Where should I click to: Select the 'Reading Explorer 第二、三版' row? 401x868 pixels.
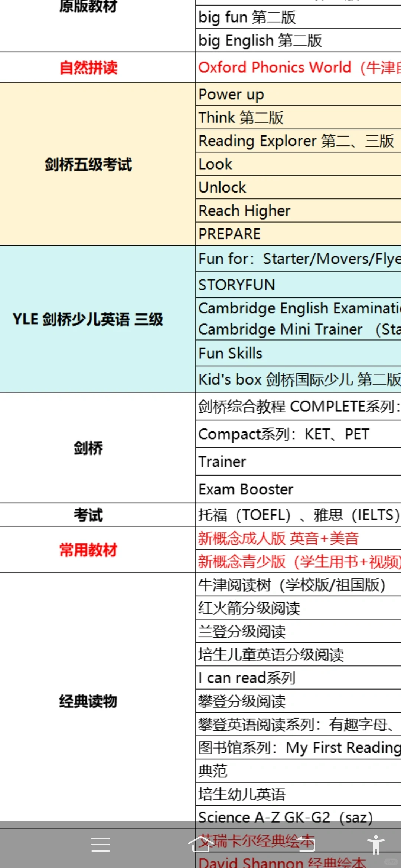(299, 141)
